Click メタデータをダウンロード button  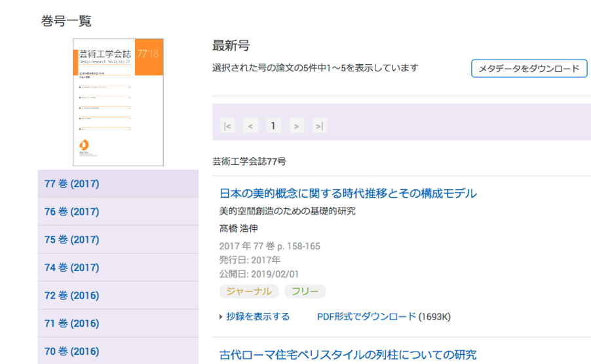coord(529,69)
